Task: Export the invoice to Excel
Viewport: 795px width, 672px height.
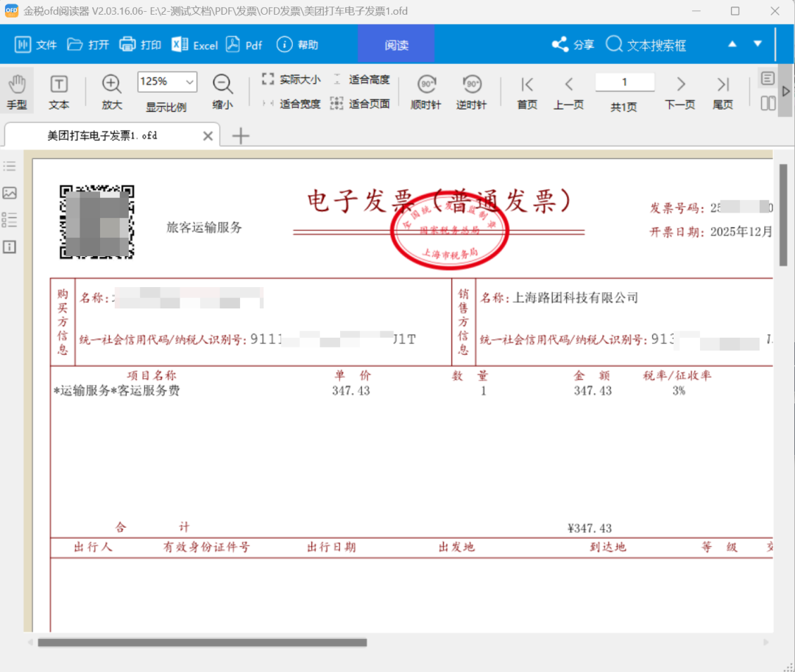Action: 194,44
